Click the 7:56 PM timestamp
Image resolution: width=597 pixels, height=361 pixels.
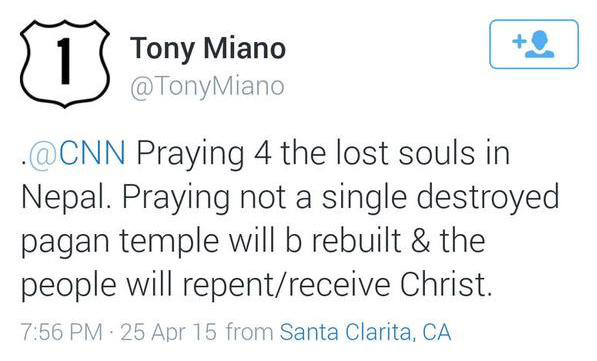62,332
